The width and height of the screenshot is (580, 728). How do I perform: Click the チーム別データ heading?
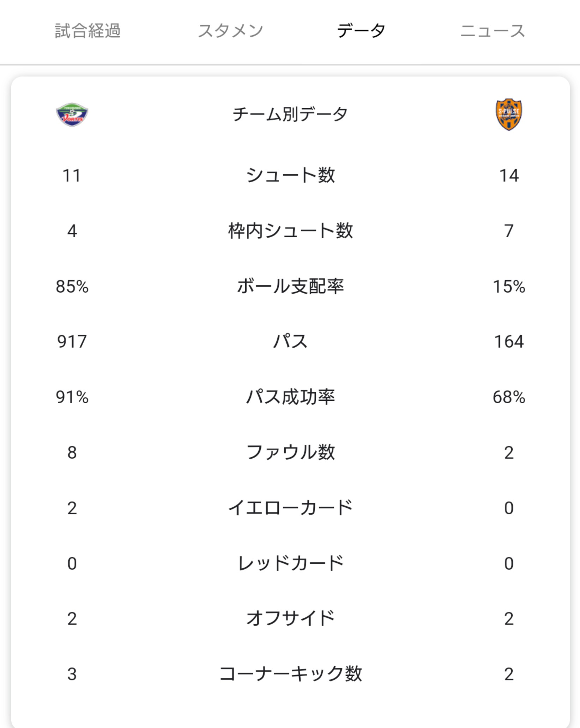[290, 115]
